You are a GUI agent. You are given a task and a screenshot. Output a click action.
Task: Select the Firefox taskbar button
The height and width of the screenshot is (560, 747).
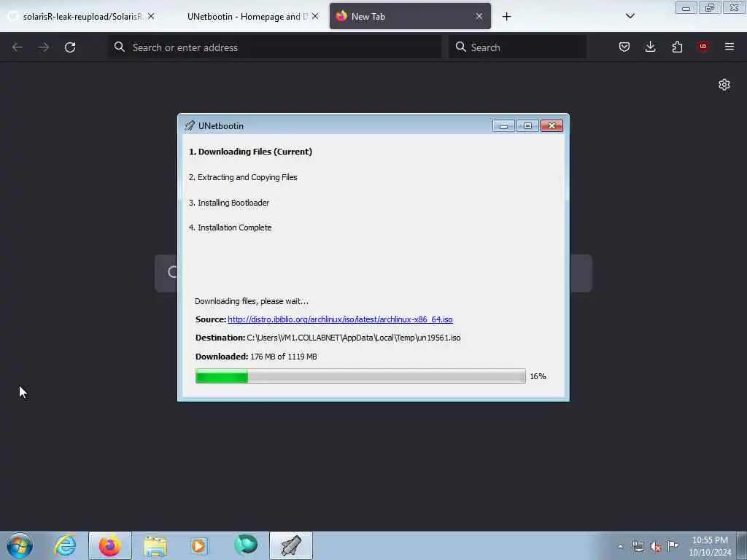pos(110,545)
